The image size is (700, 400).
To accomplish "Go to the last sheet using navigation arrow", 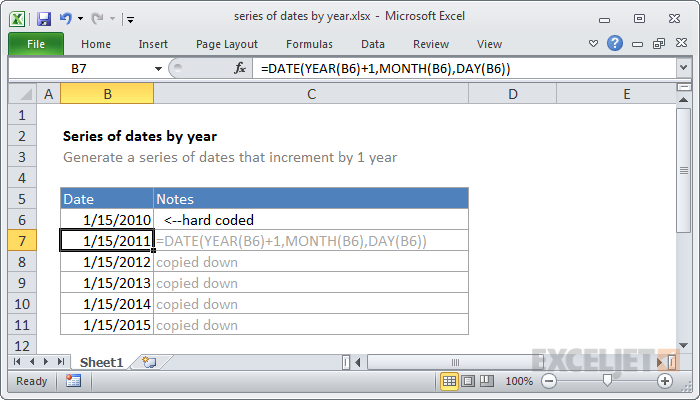I will point(62,361).
